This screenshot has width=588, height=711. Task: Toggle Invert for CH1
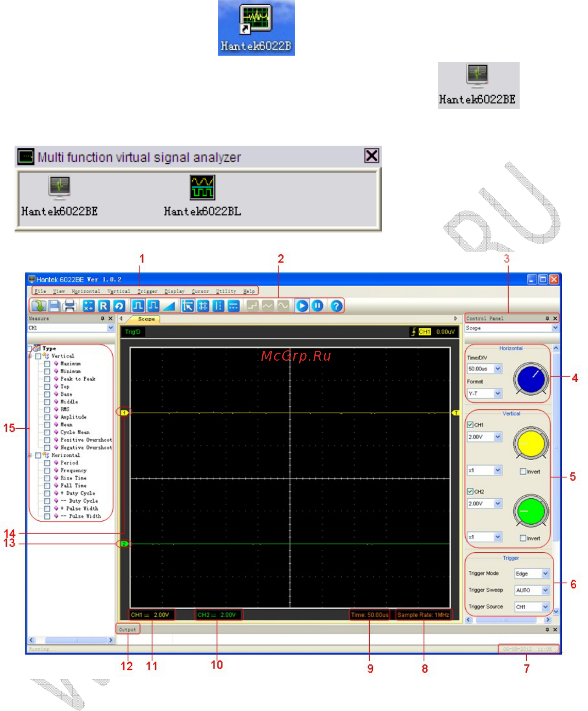[x=523, y=472]
